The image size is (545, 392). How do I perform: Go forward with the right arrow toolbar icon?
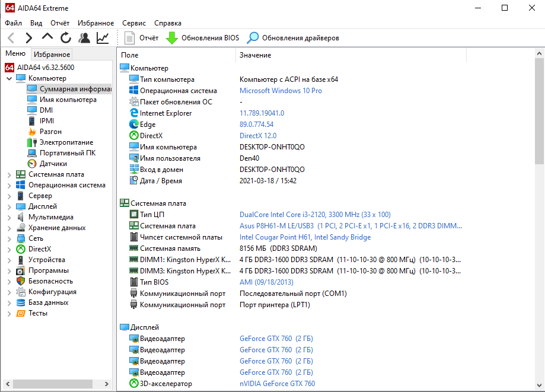pyautogui.click(x=29, y=37)
